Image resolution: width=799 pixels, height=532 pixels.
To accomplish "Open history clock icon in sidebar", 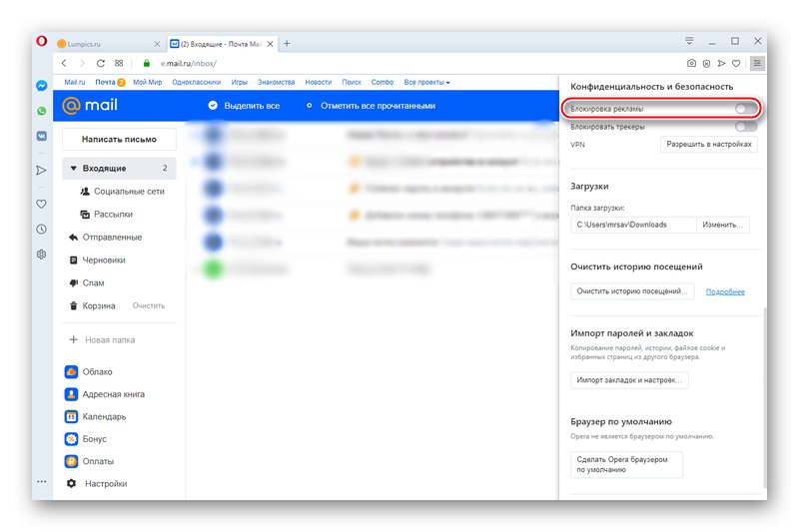I will [42, 230].
